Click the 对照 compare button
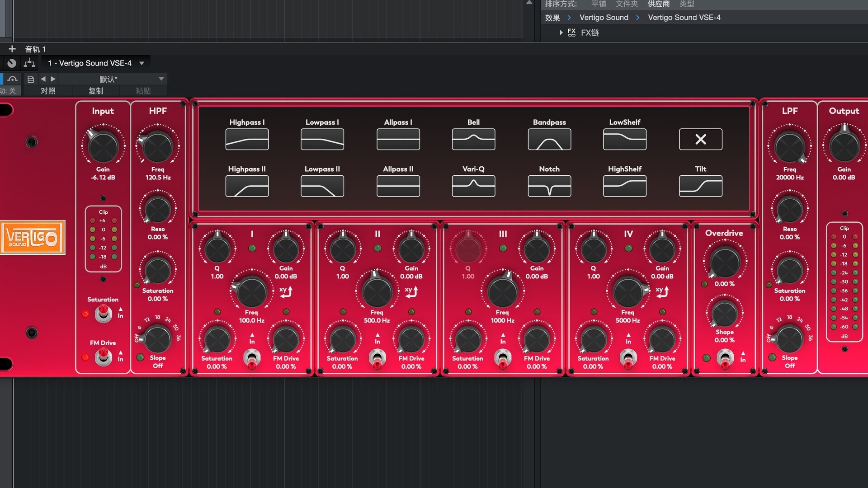The height and width of the screenshot is (488, 868). [x=48, y=91]
